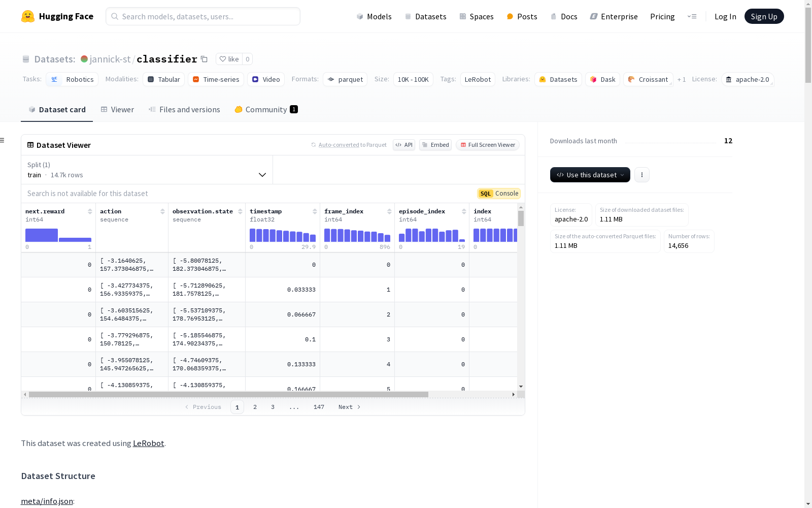Open the API button in Dataset Viewer
The height and width of the screenshot is (508, 812).
[x=404, y=145]
